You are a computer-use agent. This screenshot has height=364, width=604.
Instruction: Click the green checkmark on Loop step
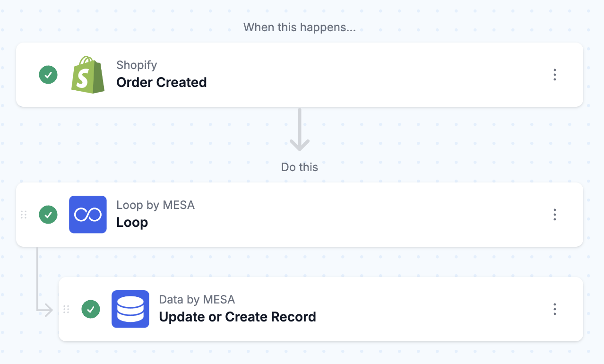point(48,215)
